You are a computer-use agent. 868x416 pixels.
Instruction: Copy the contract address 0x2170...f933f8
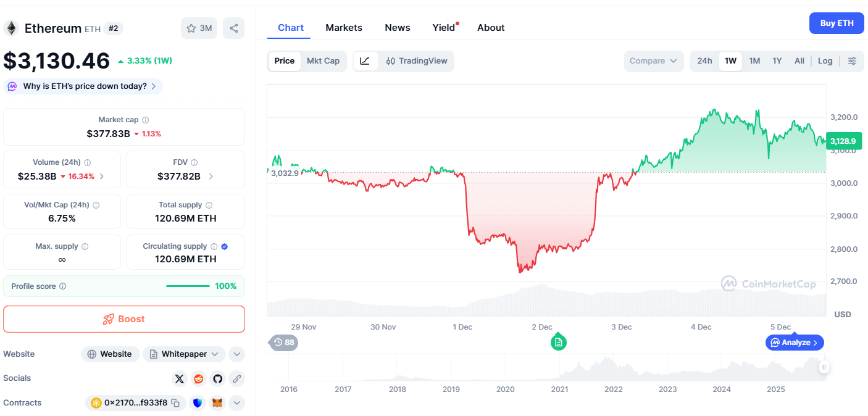[176, 403]
